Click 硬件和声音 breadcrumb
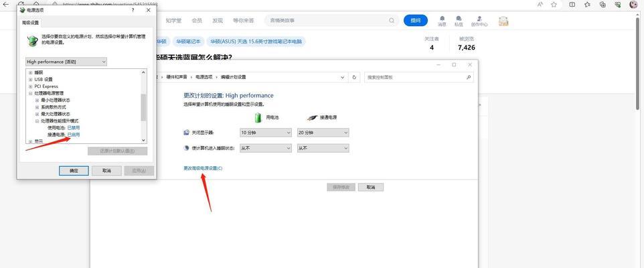The width and height of the screenshot is (644, 268). pyautogui.click(x=177, y=77)
